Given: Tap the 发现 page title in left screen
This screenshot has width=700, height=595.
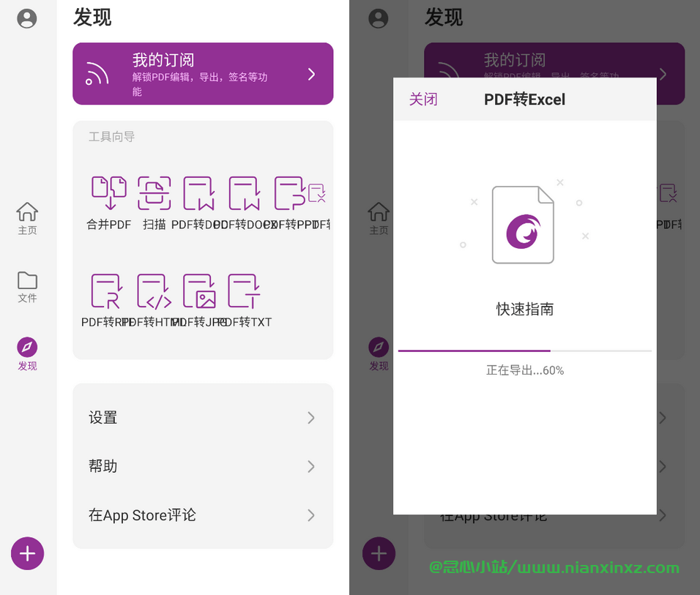Looking at the screenshot, I should tap(92, 18).
